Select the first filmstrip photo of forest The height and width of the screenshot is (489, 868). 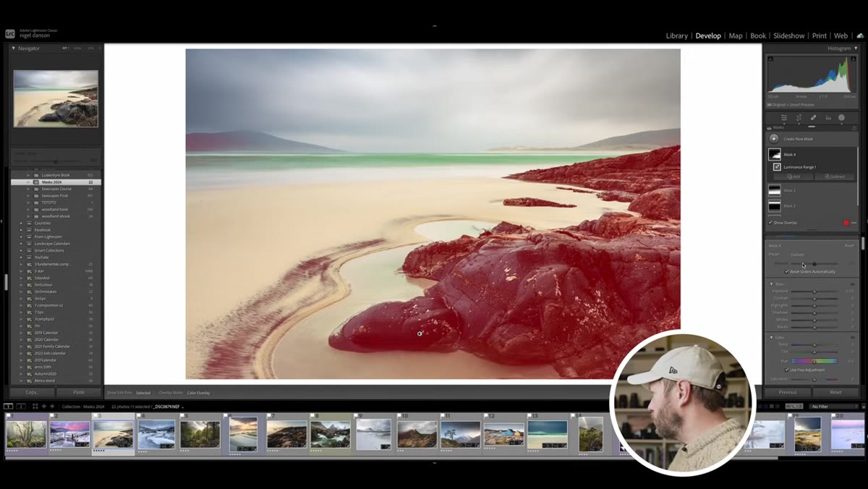[27, 434]
